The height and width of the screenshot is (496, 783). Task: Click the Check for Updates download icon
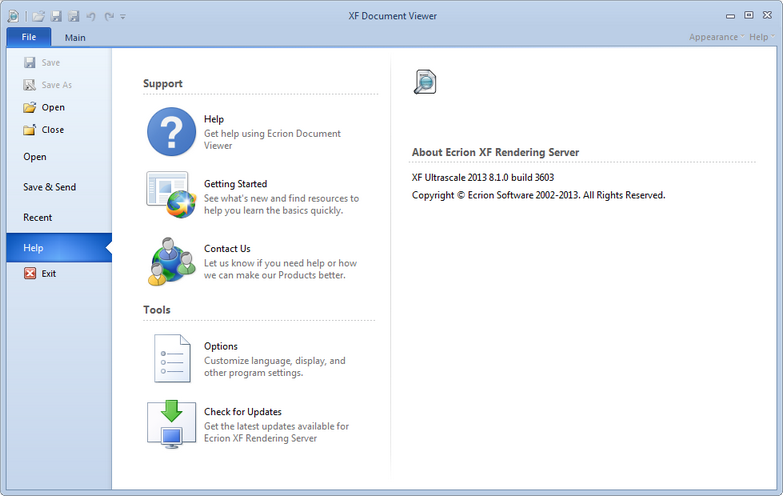click(171, 425)
